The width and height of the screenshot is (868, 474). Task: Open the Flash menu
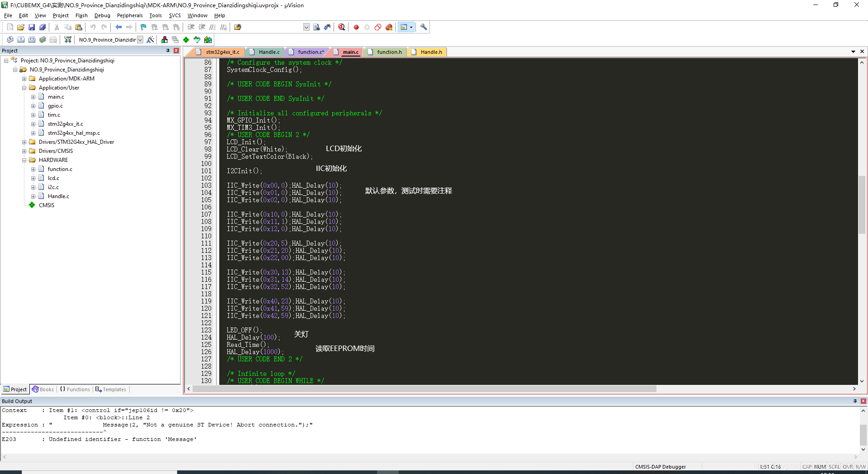tap(81, 15)
